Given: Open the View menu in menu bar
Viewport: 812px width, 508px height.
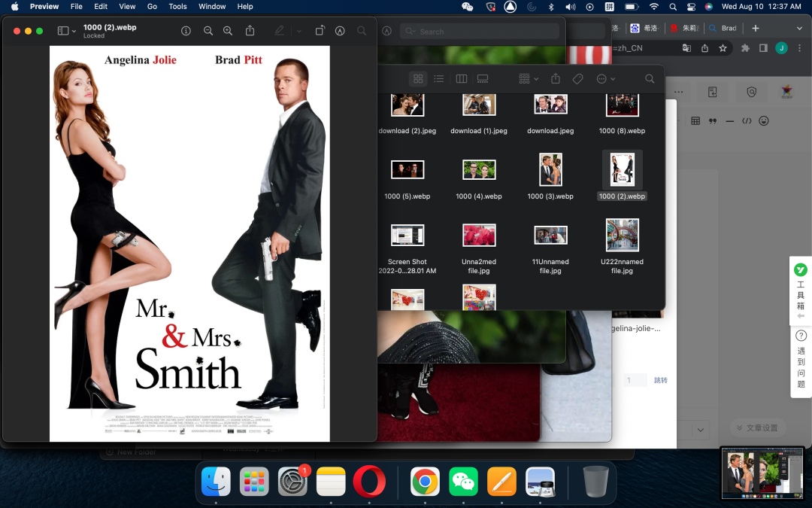Looking at the screenshot, I should (128, 7).
